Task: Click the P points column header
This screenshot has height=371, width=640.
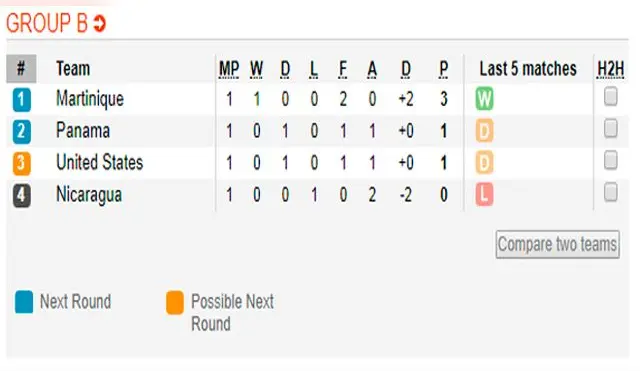Action: tap(444, 69)
